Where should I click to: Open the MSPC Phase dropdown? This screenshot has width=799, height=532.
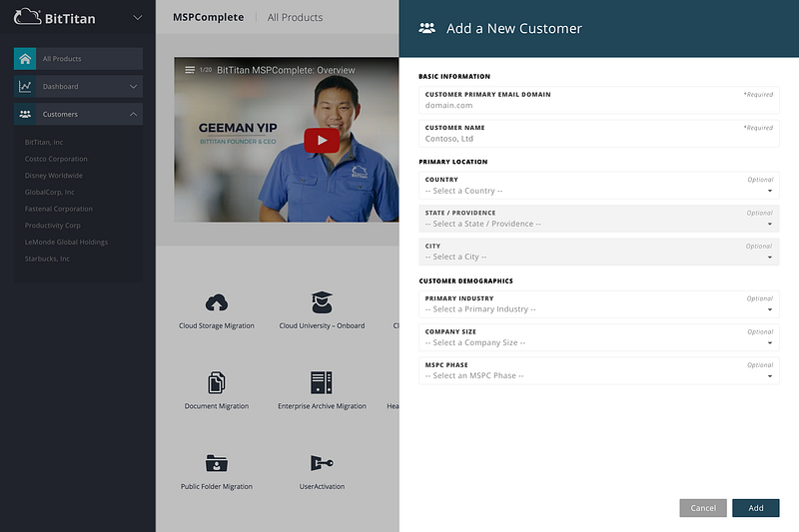pos(598,370)
